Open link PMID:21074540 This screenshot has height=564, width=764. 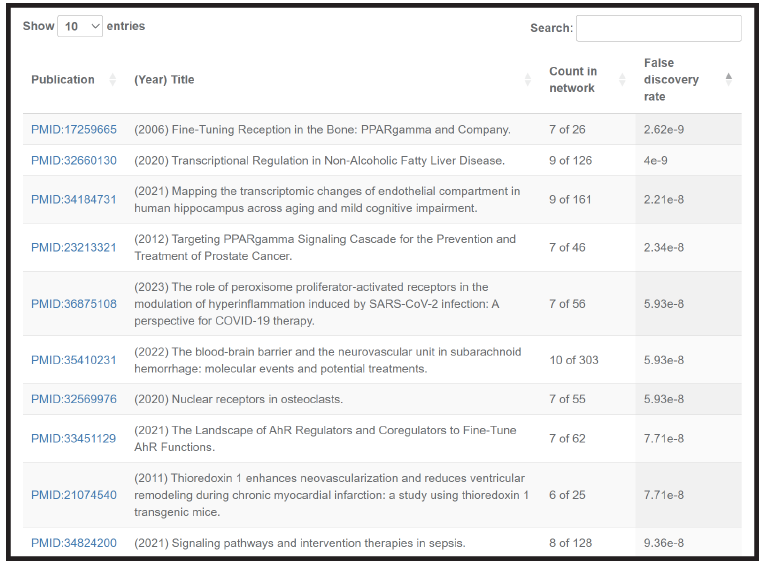[x=74, y=495]
